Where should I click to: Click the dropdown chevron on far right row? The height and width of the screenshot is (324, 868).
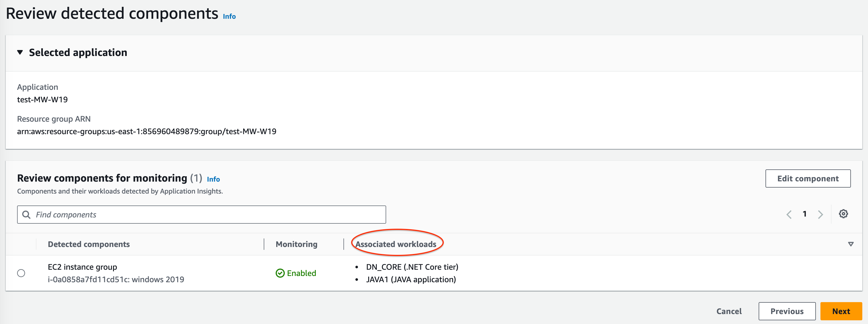click(850, 243)
